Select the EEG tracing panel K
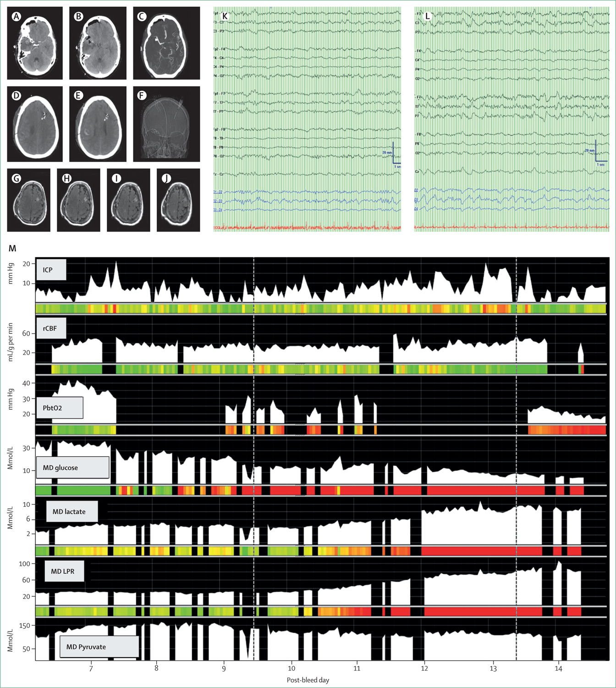Image resolution: width=616 pixels, height=688 pixels. point(307,119)
